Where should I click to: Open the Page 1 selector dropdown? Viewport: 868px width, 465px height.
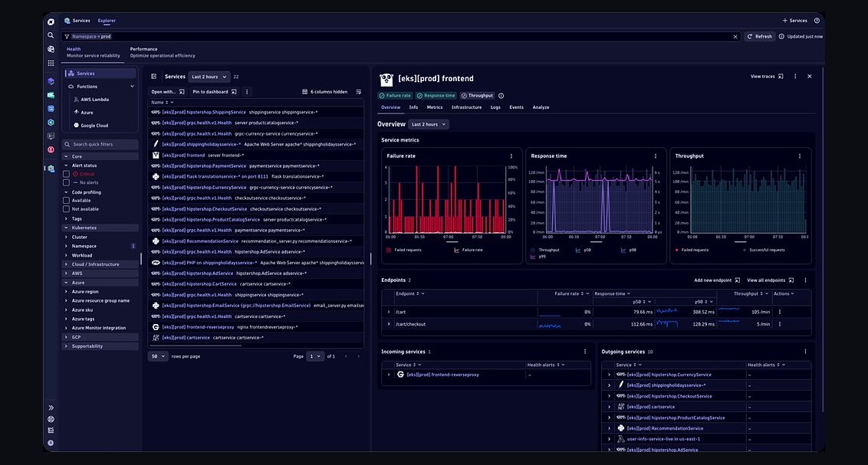click(x=315, y=357)
